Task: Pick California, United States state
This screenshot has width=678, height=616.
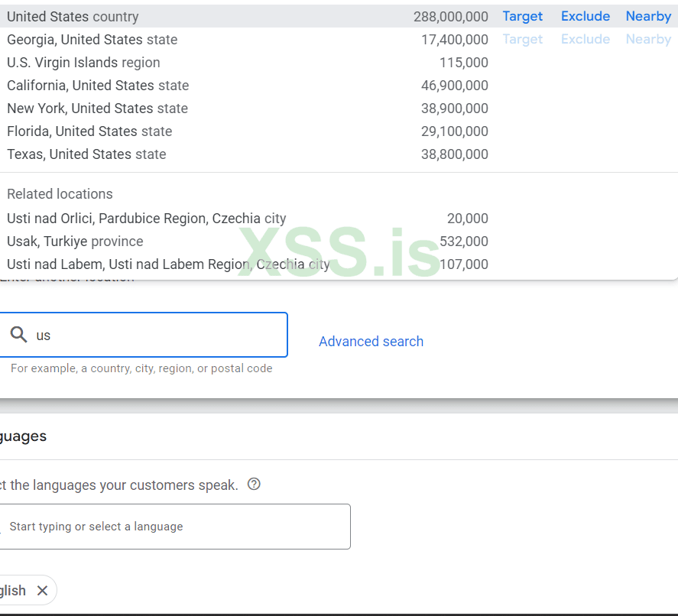Action: click(98, 85)
